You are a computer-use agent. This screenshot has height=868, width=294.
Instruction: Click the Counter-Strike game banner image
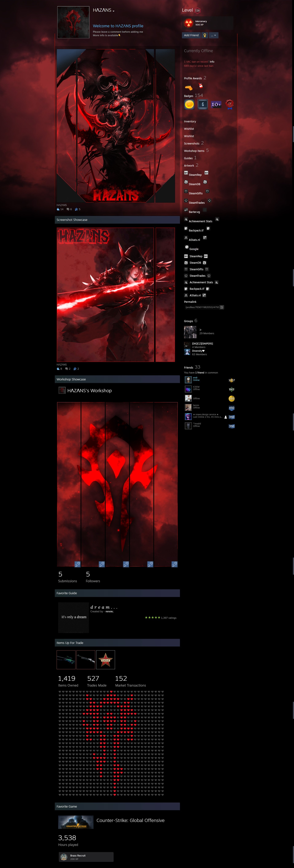point(76,822)
